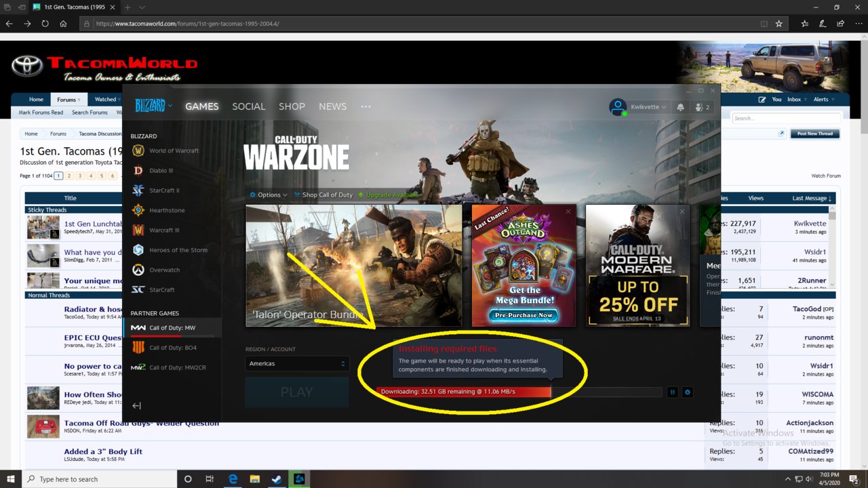Open Windows Task View
The height and width of the screenshot is (488, 868).
[x=210, y=479]
